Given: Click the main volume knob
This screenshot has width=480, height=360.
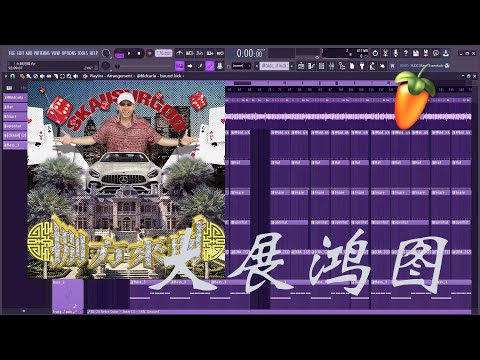Looking at the screenshot, I should pos(106,53).
